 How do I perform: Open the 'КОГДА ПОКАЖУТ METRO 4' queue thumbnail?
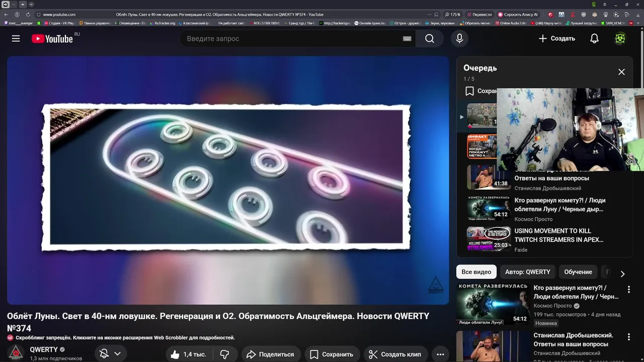coord(481,146)
